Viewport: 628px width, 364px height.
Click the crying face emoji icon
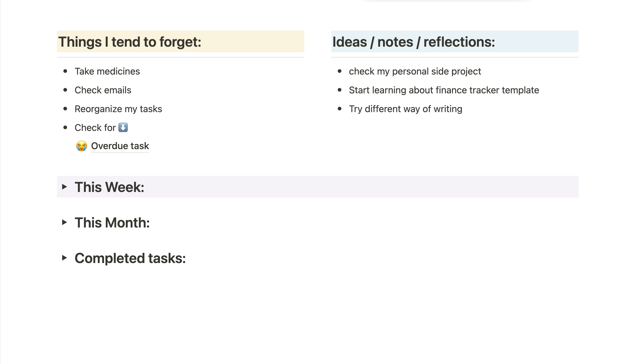(81, 146)
